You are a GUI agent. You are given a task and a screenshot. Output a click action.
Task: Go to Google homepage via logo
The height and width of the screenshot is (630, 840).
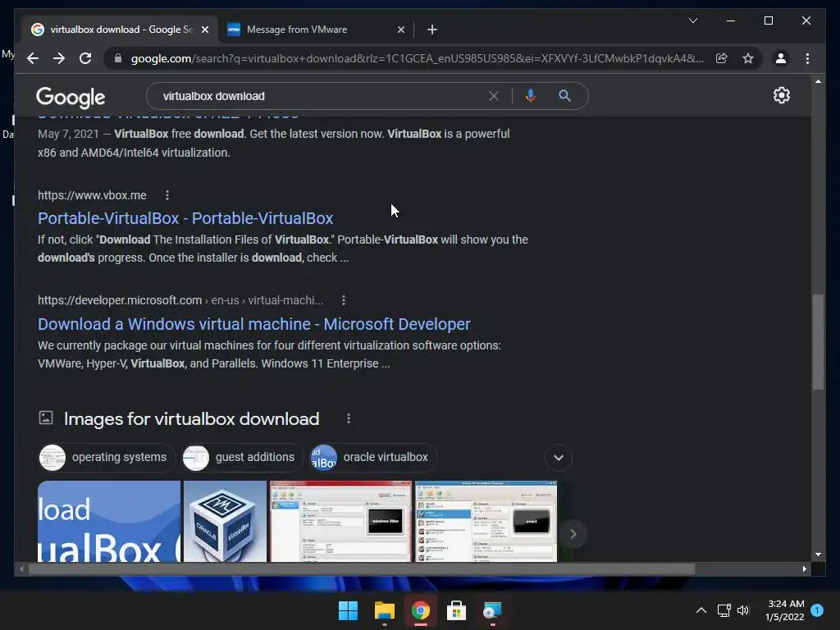(x=71, y=98)
